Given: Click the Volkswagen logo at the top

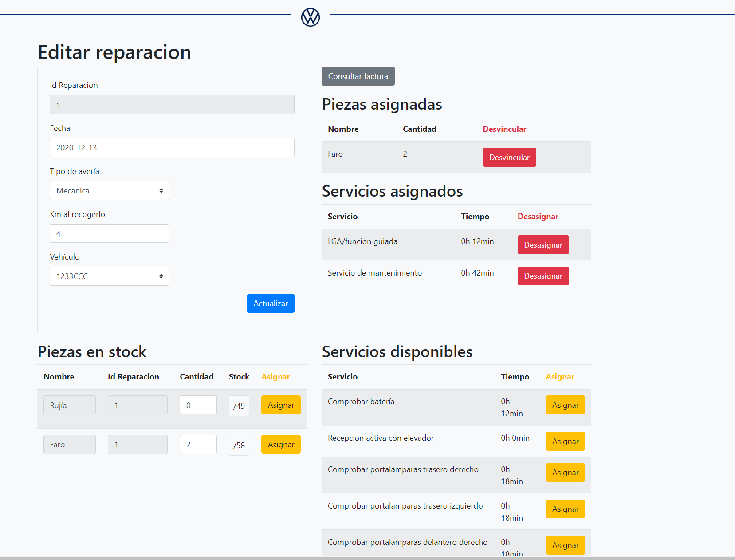Looking at the screenshot, I should (310, 17).
